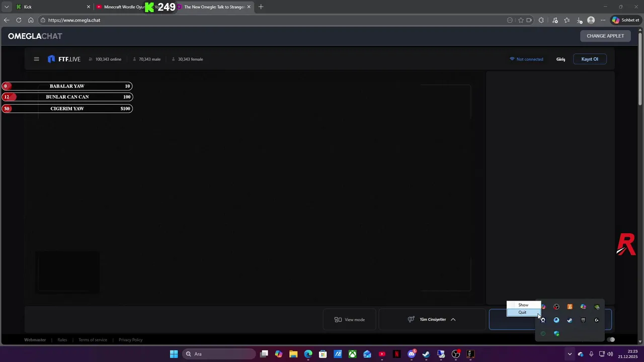Click the taskbar microphone icon
The width and height of the screenshot is (644, 362).
click(591, 354)
